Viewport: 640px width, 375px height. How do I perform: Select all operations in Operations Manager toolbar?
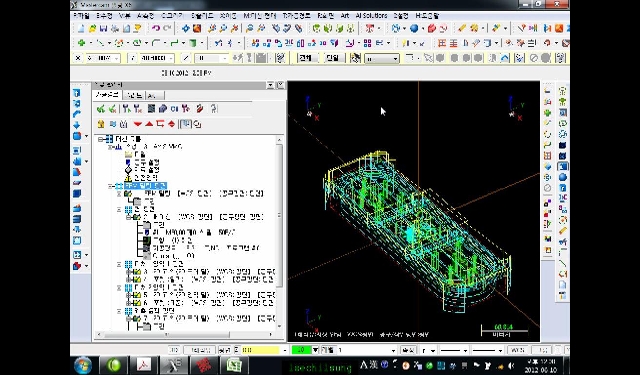point(101,109)
